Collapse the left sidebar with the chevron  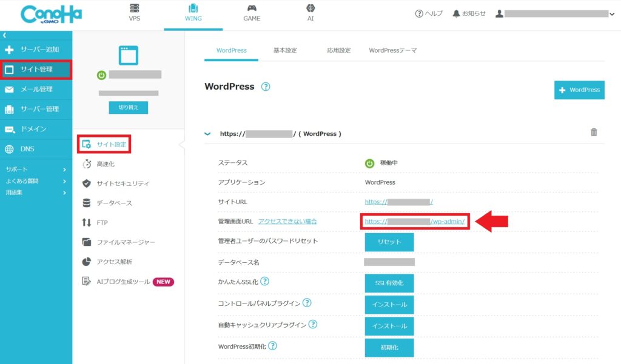(4, 35)
